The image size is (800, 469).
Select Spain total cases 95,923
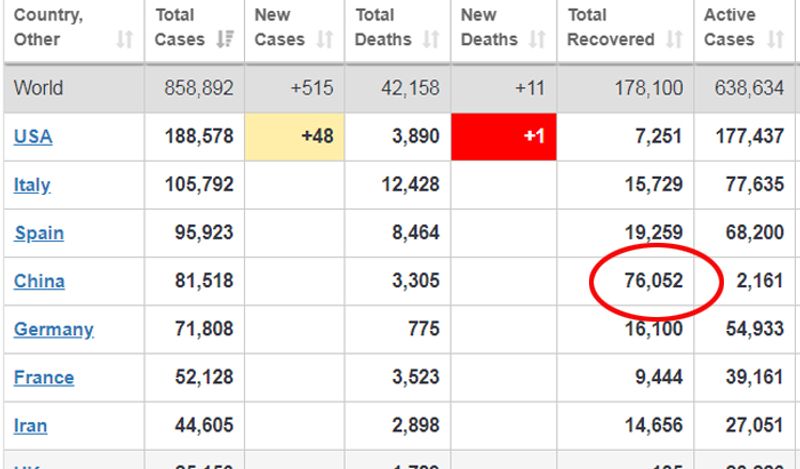(x=204, y=233)
